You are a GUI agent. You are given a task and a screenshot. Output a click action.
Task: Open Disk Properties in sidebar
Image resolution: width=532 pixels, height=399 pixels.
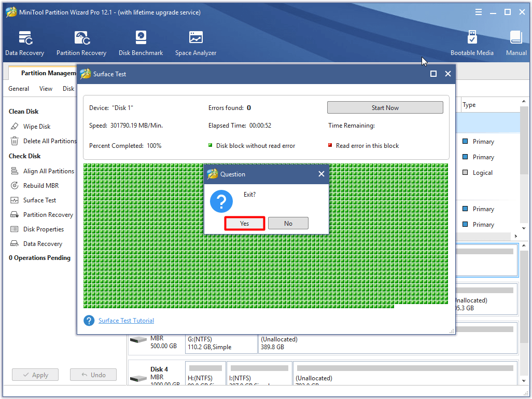click(37, 229)
